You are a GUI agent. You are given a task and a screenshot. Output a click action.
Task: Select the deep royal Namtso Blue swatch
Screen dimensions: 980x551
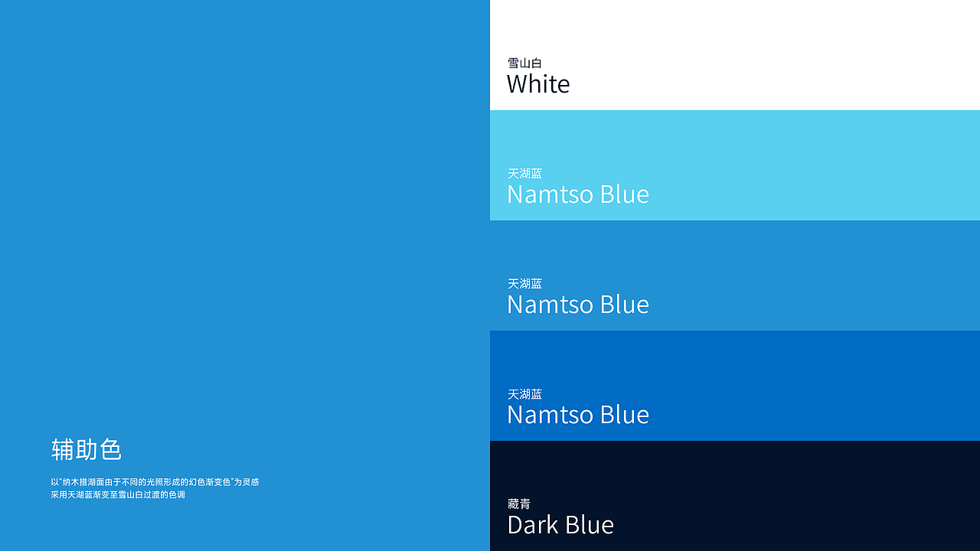(x=735, y=386)
